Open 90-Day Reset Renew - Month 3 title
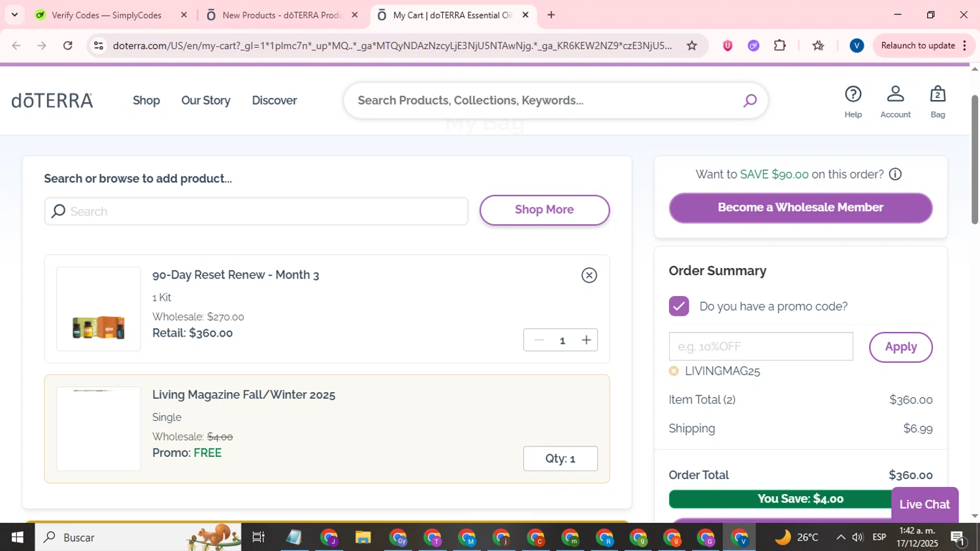The width and height of the screenshot is (980, 551). click(x=236, y=275)
